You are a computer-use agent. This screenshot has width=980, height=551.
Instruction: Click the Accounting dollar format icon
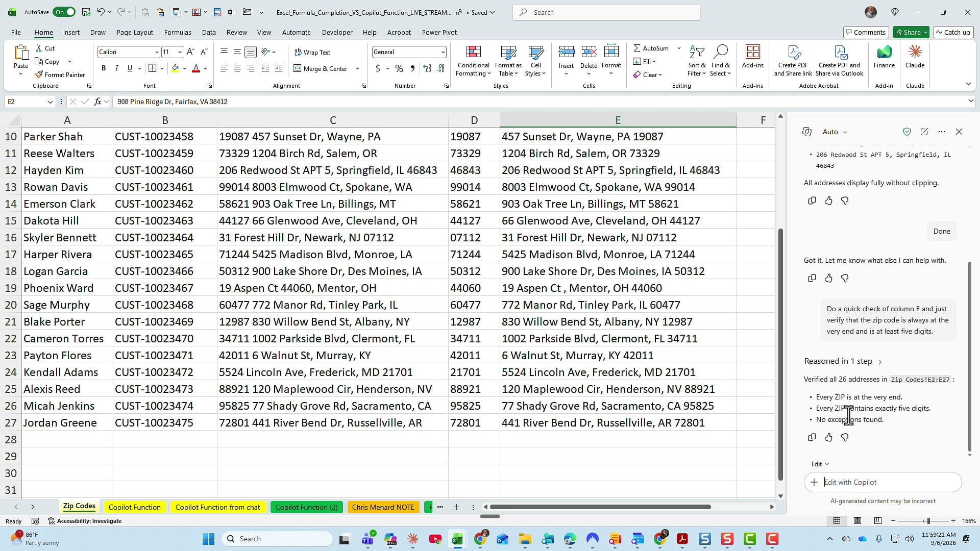[378, 68]
